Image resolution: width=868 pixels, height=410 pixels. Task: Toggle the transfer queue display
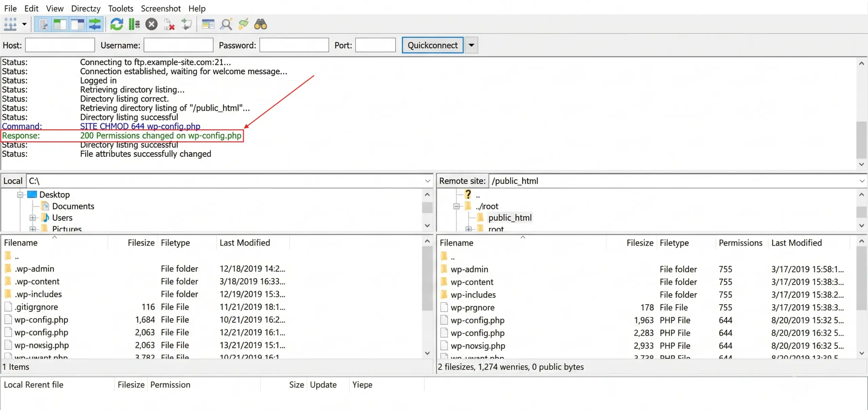pos(95,24)
